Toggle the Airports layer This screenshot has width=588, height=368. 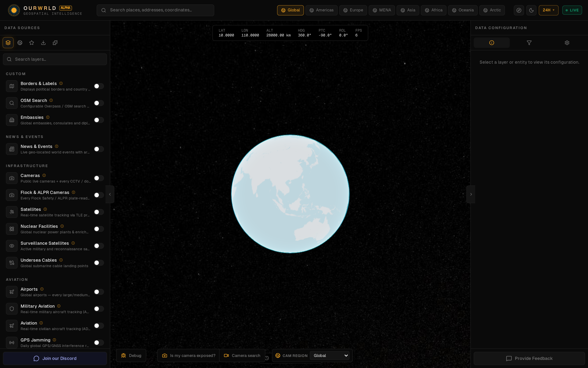click(99, 292)
